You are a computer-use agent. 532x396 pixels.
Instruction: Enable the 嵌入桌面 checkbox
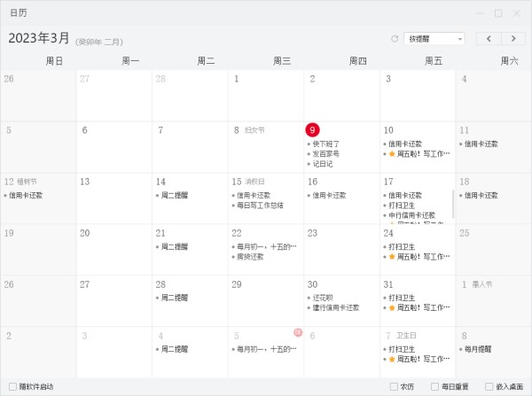tap(489, 386)
